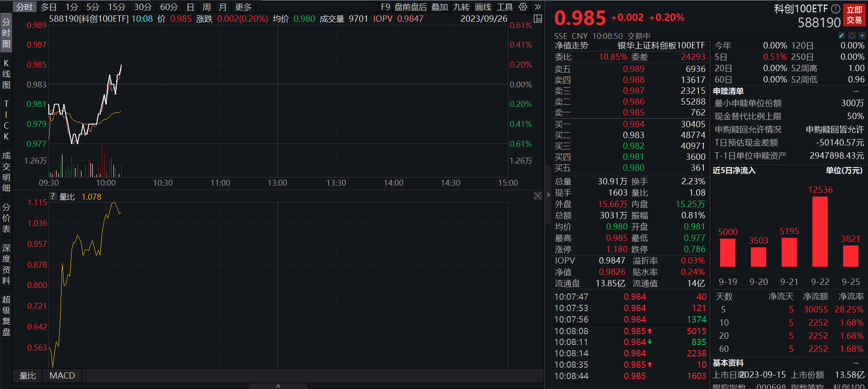Click the 30055 net inflow value for 5 days
Image resolution: width=868 pixels, height=389 pixels.
(816, 309)
